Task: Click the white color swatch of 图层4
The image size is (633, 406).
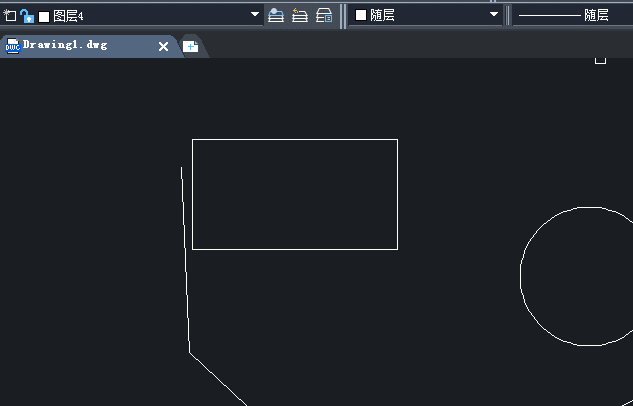Action: [x=44, y=17]
